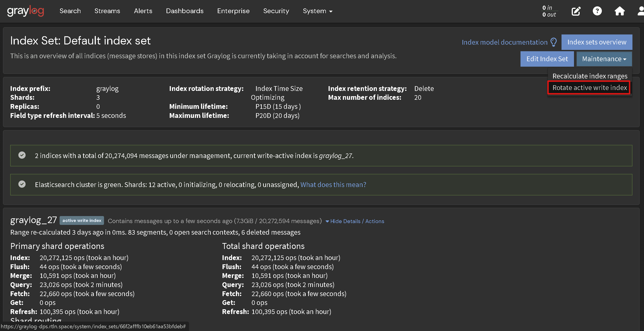Click the Delete retention strategy value
The image size is (644, 331).
coord(424,89)
